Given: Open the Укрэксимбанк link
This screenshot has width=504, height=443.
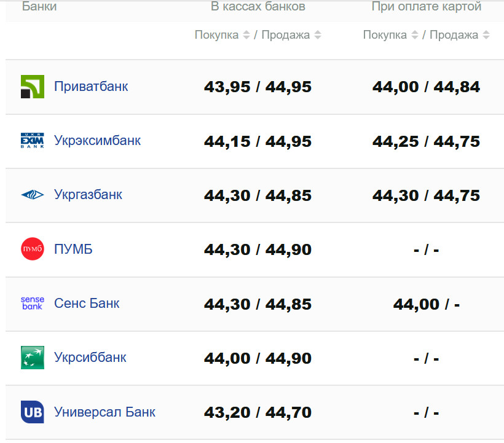Looking at the screenshot, I should [x=97, y=140].
